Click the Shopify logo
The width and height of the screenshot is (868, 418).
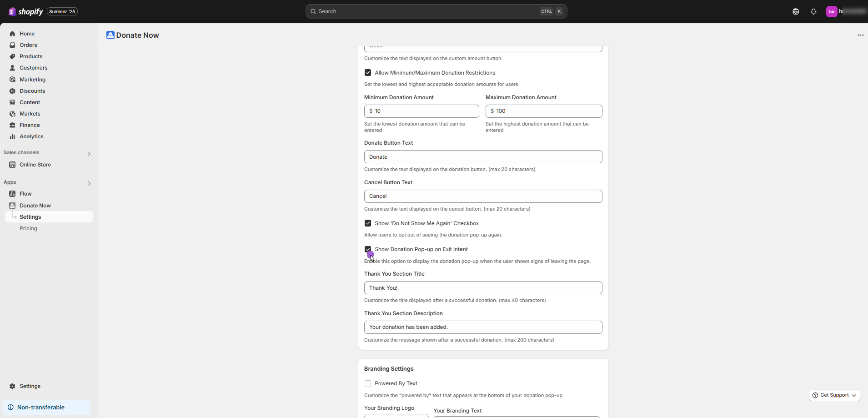point(25,11)
